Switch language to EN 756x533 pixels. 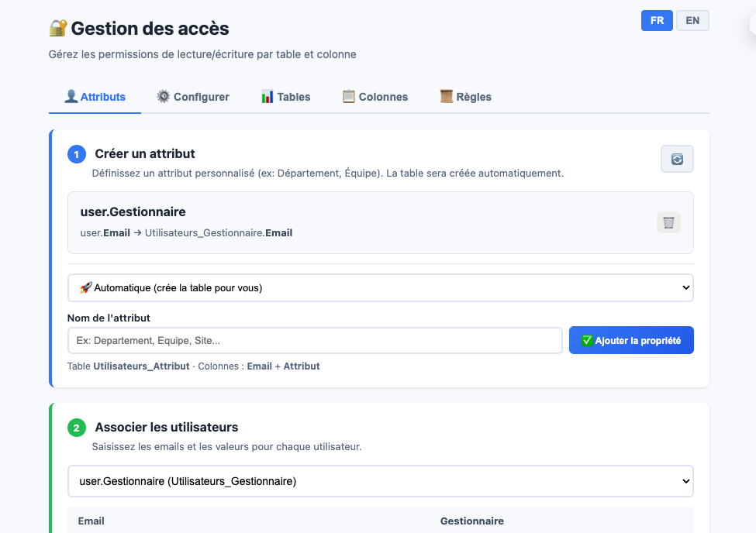(x=692, y=20)
